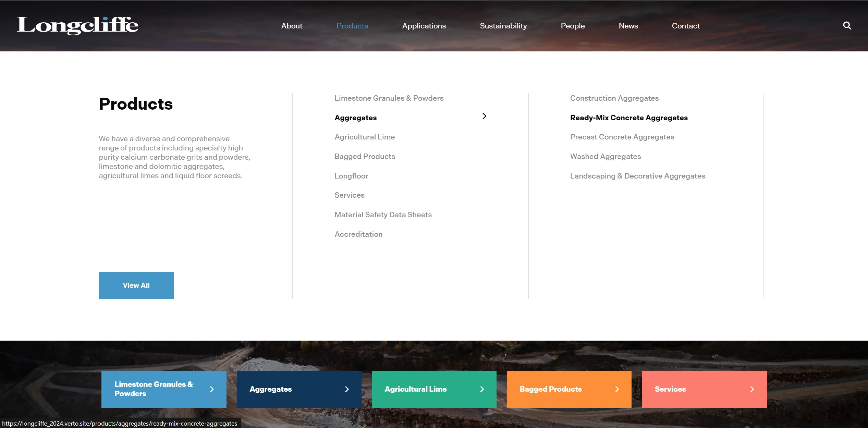Click arrow on pink Services tile
Image resolution: width=868 pixels, height=428 pixels.
click(752, 389)
